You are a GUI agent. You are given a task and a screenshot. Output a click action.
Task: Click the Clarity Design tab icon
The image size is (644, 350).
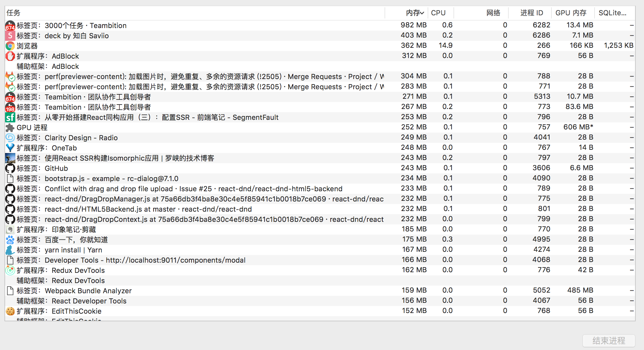click(x=10, y=138)
